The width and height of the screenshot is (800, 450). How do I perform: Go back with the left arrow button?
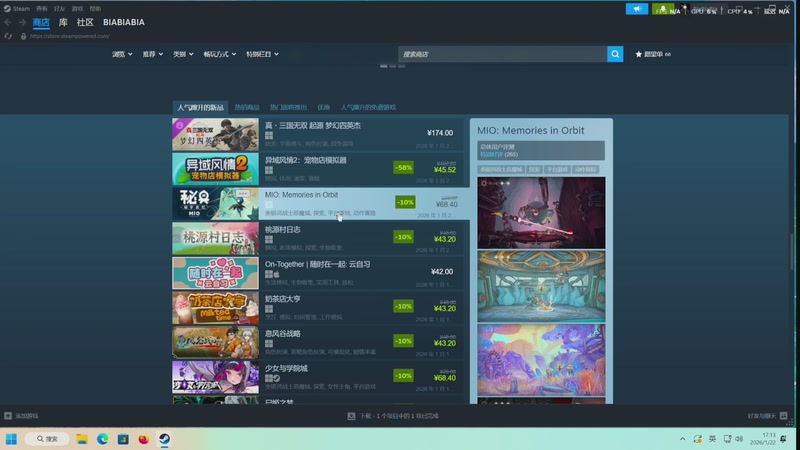(8, 22)
